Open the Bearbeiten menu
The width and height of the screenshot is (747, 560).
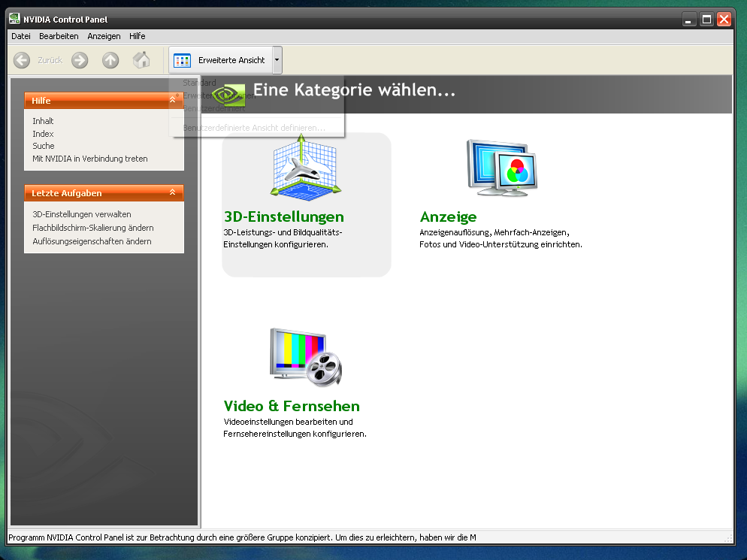(59, 36)
